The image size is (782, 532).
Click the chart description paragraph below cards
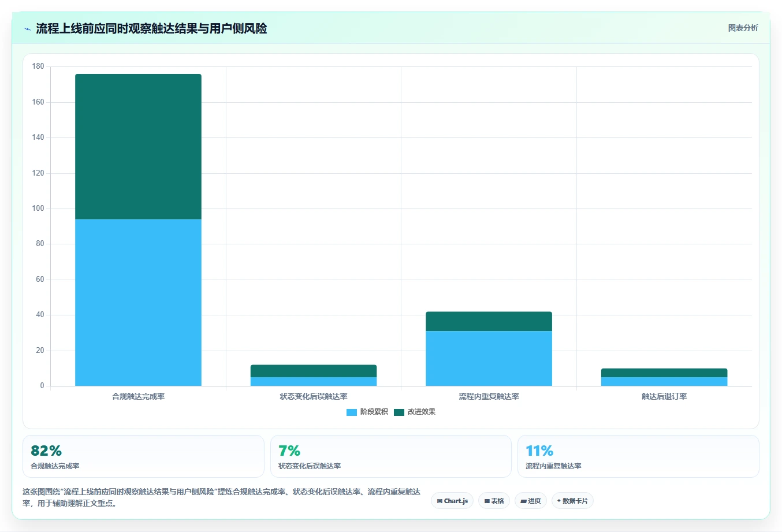(x=222, y=497)
